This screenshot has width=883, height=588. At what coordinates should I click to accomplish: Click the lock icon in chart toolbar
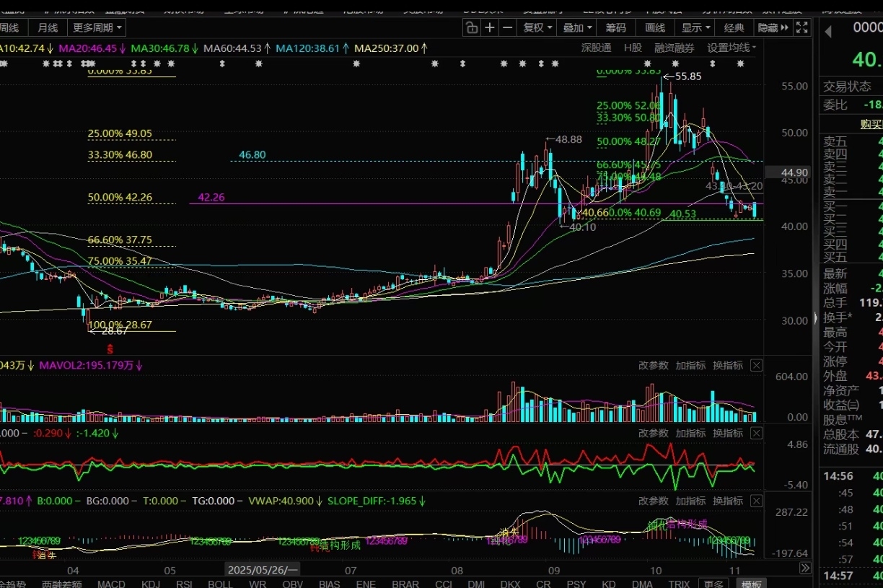click(x=471, y=27)
